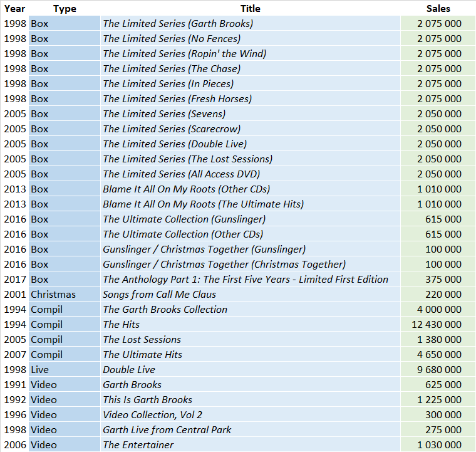Click the 275 000 sales value
This screenshot has width=476, height=452.
coord(443,430)
